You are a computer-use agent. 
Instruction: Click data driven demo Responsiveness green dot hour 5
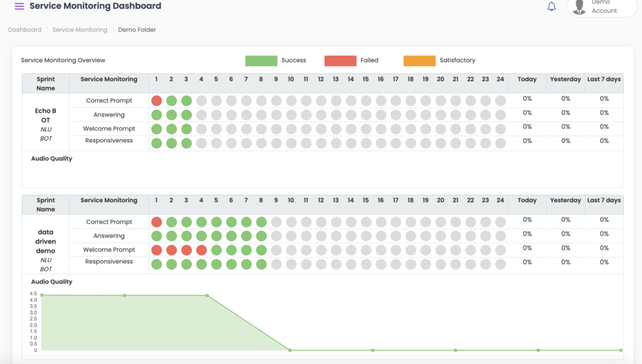click(216, 264)
